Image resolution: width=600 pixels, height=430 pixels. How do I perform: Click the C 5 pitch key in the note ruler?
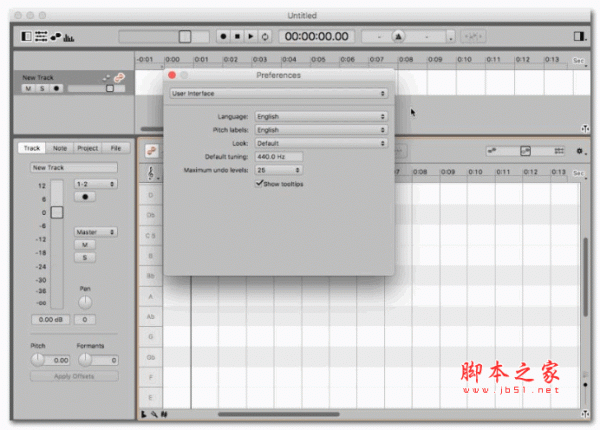(150, 236)
